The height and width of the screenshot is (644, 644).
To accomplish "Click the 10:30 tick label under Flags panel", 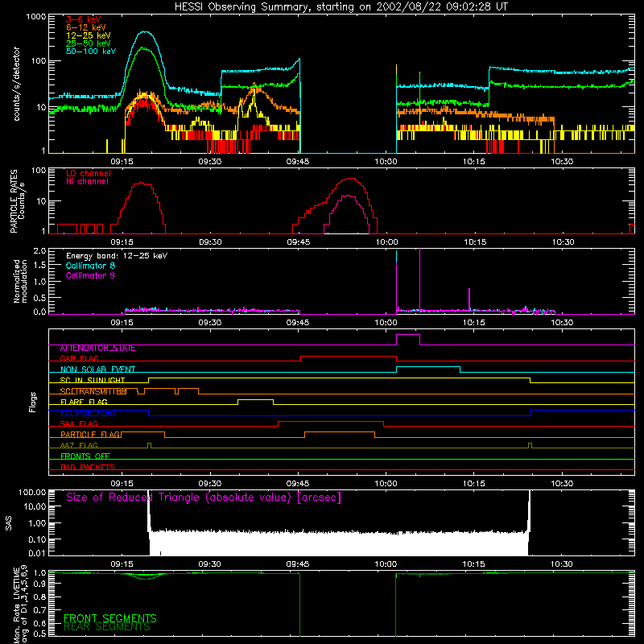I will coord(561,484).
